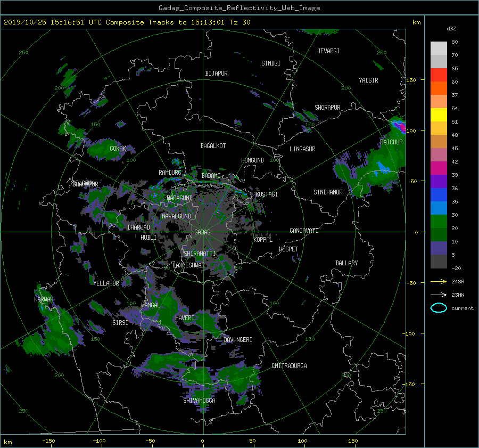Select the SHIRAHATTI label
This screenshot has height=448, width=479.
200,254
